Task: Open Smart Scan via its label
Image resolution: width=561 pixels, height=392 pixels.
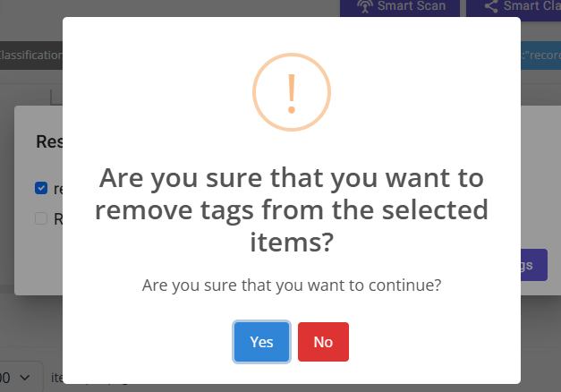Action: pos(412,5)
